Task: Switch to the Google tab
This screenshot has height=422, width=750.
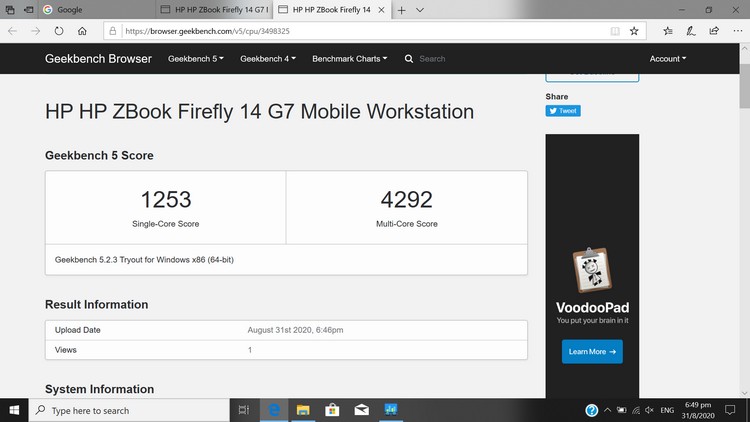Action: (x=97, y=10)
